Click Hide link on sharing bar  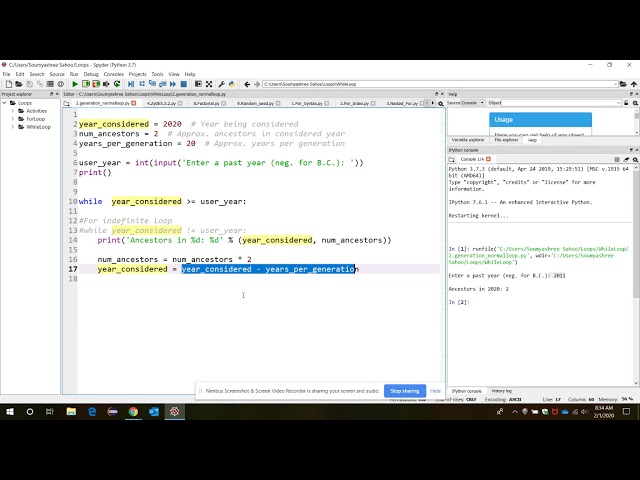click(435, 391)
